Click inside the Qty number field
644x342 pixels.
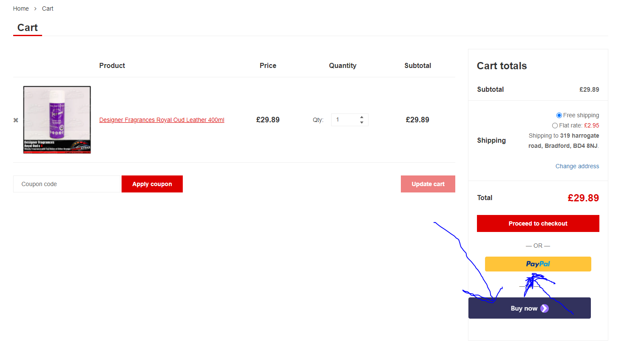coord(345,120)
